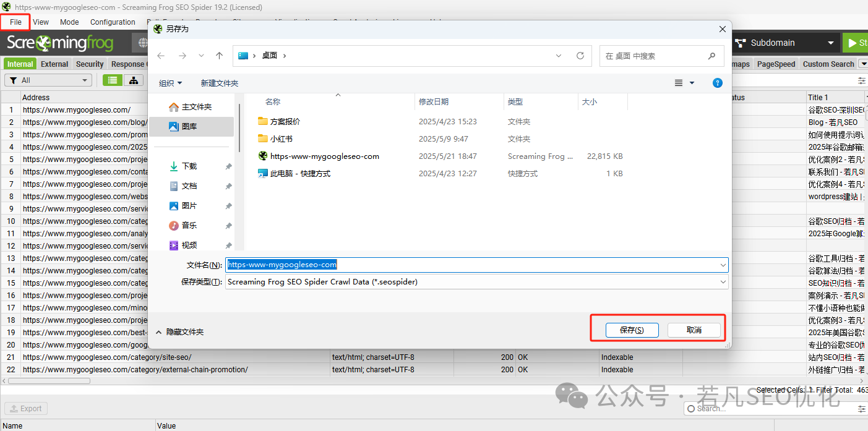The image size is (868, 431).
Task: Go back in the Save As dialog
Action: 161,56
